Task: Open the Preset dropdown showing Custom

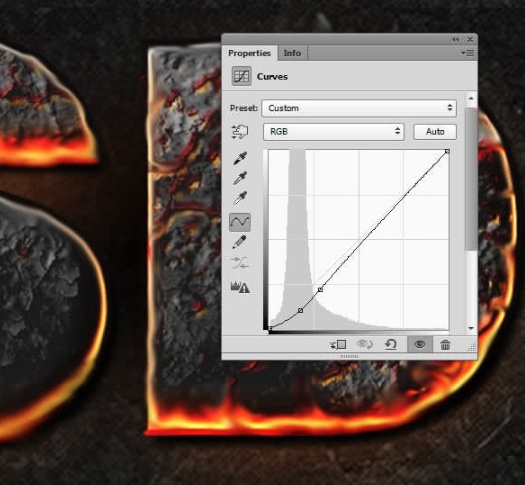Action: point(359,108)
